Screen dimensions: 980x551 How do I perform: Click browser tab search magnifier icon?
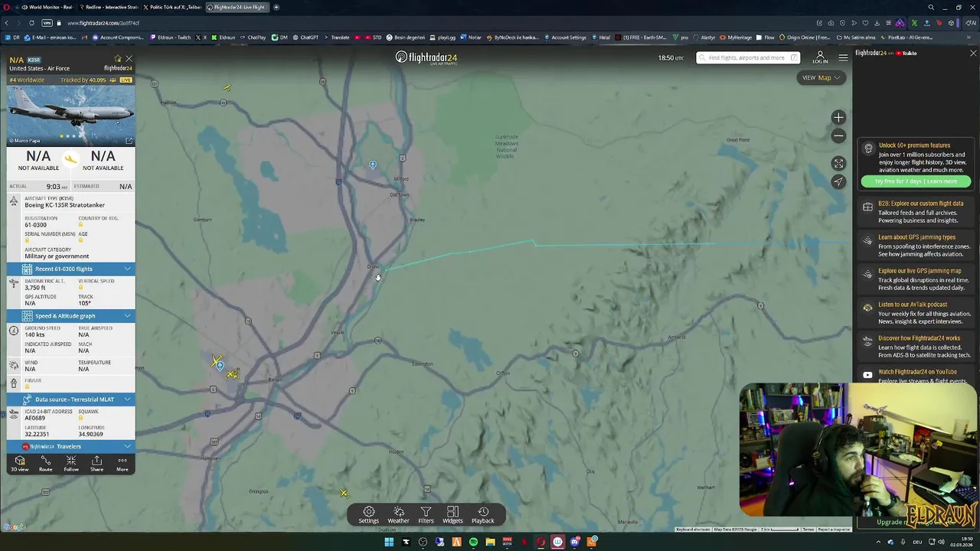[931, 7]
